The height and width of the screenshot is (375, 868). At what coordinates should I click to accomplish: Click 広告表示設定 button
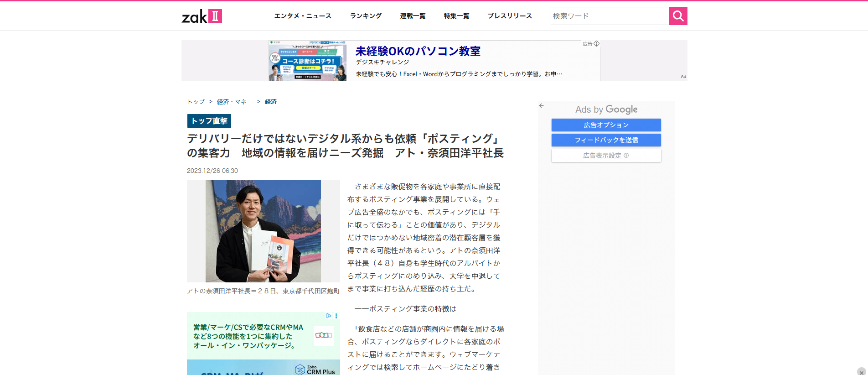[x=606, y=156]
